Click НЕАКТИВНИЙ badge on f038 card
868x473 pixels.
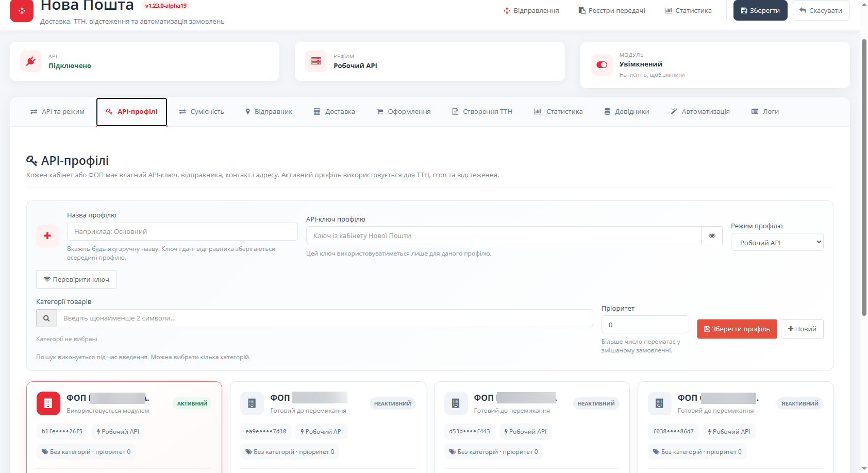[800, 404]
